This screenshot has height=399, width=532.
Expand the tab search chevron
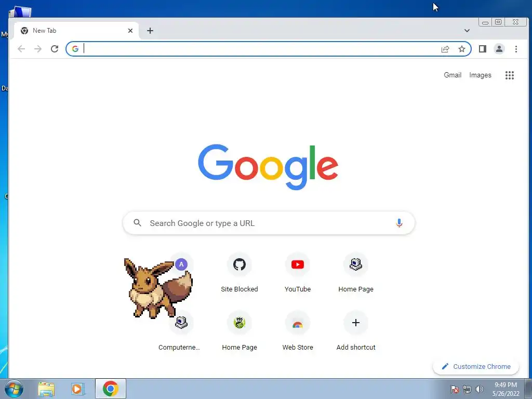467,31
